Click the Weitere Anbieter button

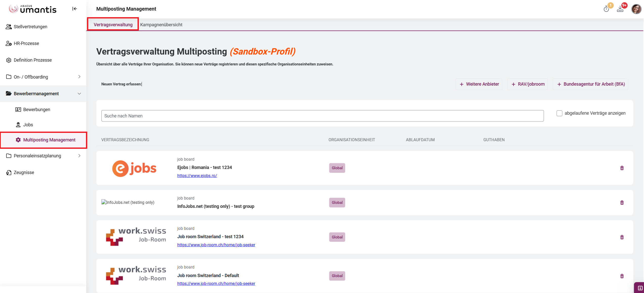point(479,84)
